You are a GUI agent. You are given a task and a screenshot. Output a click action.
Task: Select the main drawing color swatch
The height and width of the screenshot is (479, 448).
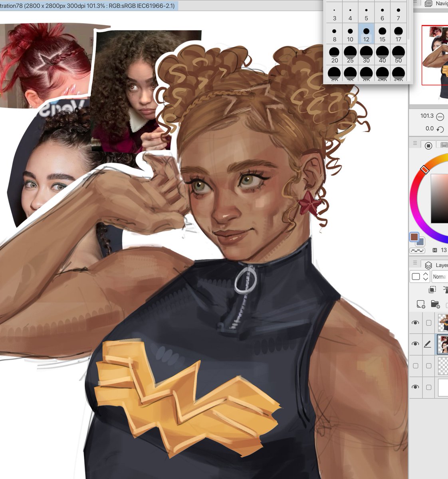point(414,237)
